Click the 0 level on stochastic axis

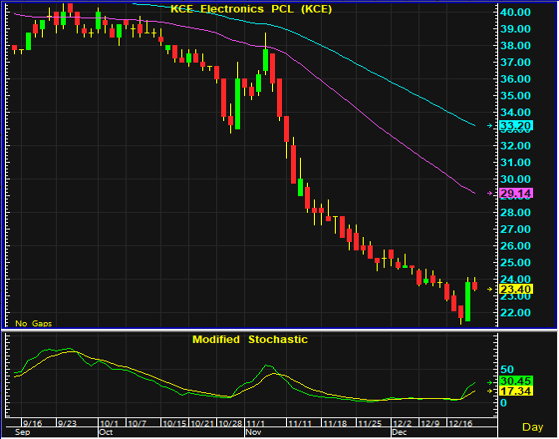(x=503, y=403)
